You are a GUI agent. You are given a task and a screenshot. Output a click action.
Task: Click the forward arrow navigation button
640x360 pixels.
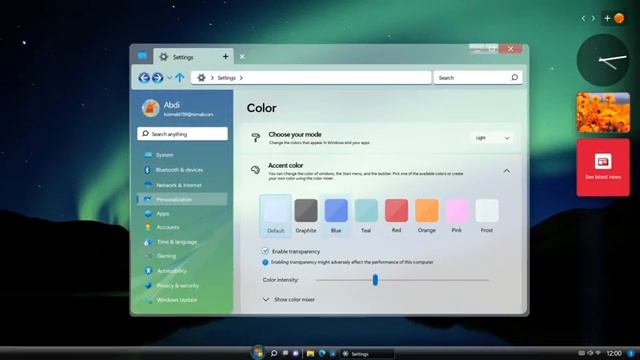158,78
